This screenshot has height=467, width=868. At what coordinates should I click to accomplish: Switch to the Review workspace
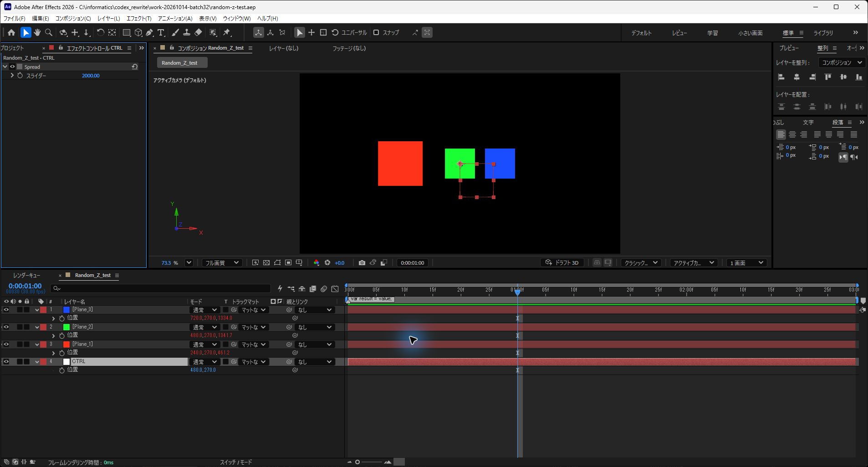point(679,33)
